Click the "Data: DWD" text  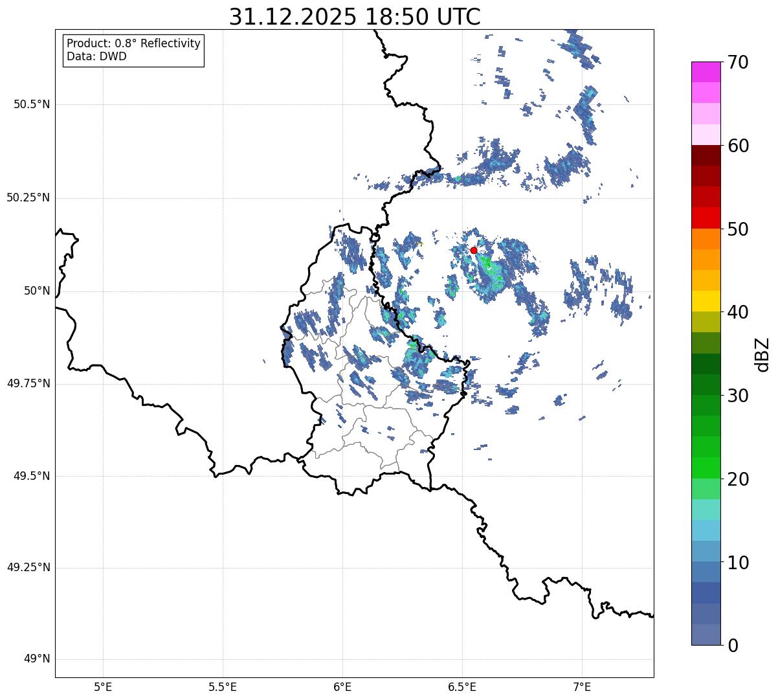click(96, 56)
